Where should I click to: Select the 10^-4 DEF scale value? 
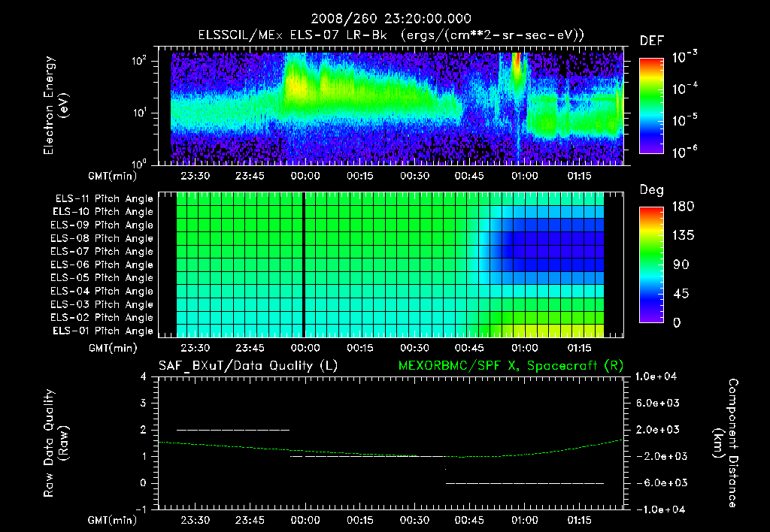(x=684, y=88)
